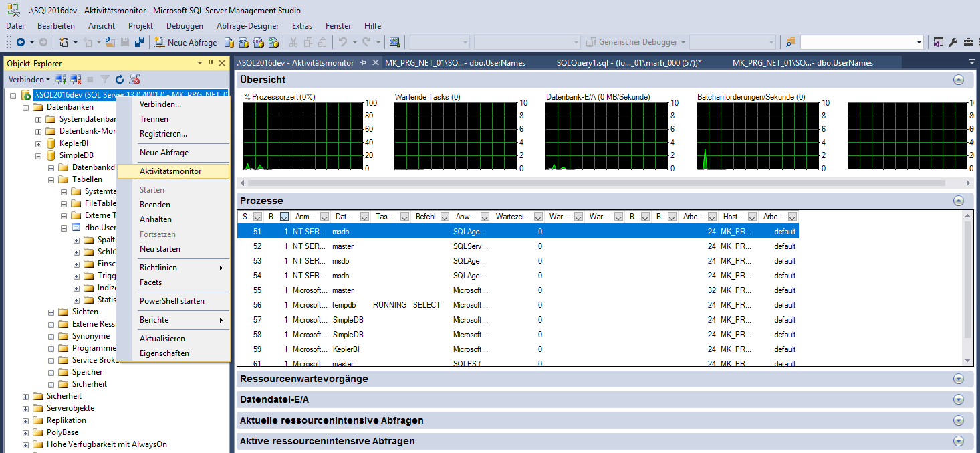Image resolution: width=980 pixels, height=453 pixels.
Task: Click the undo arrow icon
Action: point(343,42)
